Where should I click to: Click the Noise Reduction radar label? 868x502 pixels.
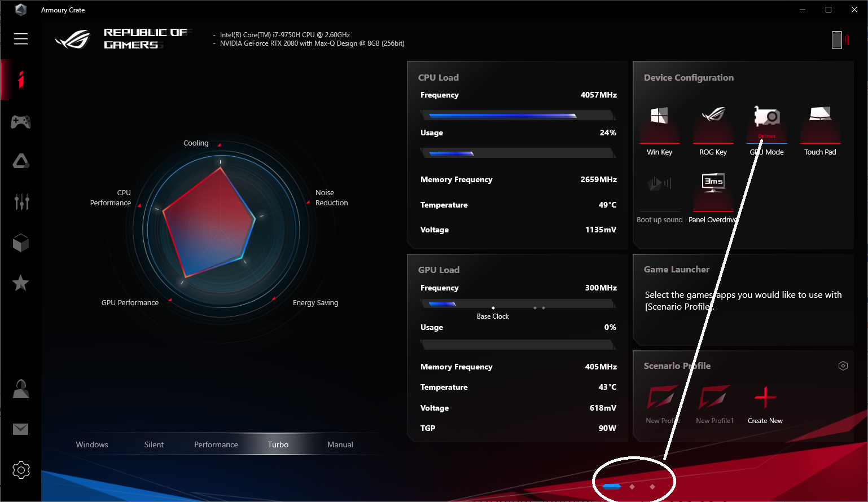331,198
